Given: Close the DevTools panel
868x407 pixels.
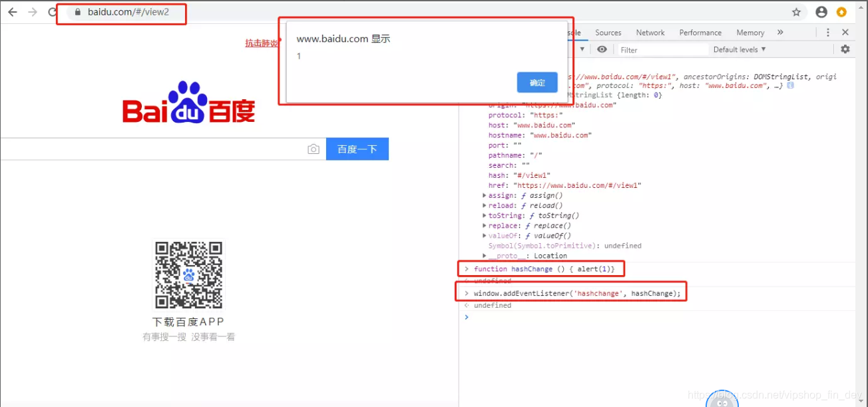Looking at the screenshot, I should pos(845,32).
